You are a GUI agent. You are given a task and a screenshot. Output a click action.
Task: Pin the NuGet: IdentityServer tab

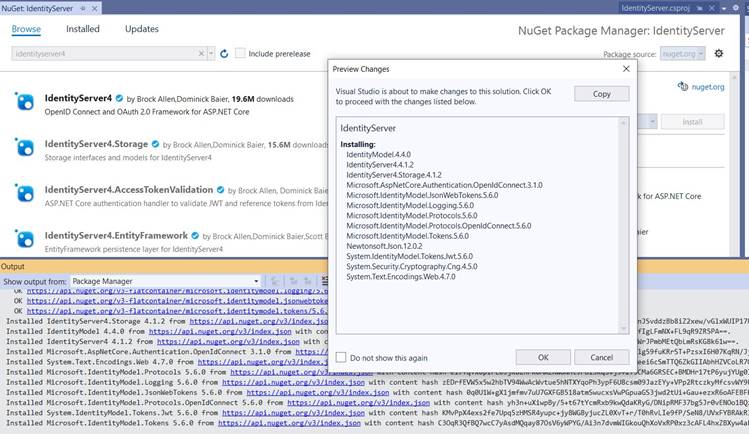[83, 8]
